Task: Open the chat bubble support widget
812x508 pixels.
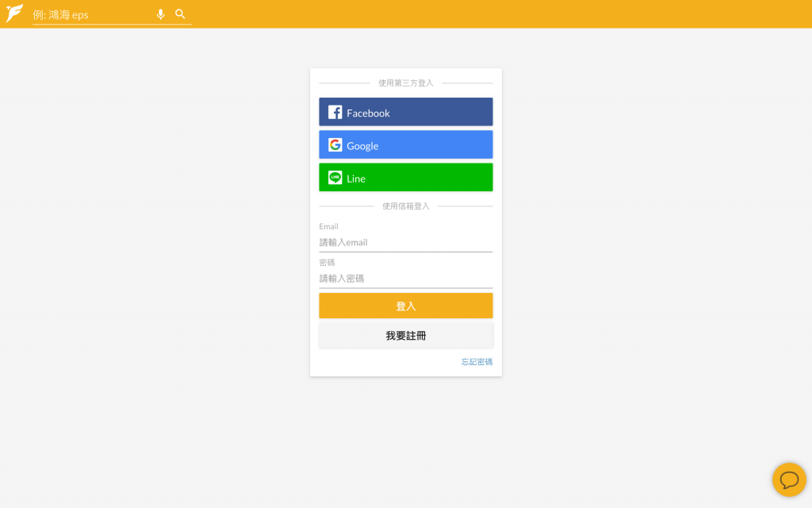Action: point(789,479)
